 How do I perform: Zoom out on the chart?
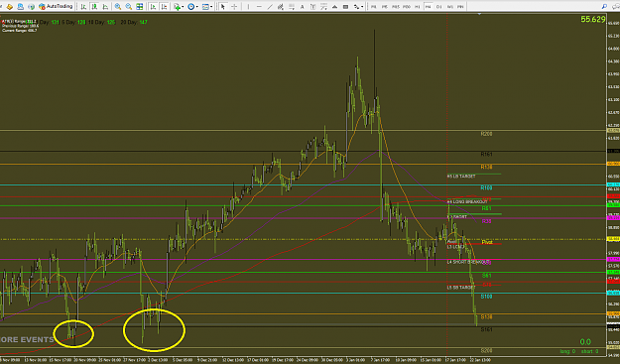pyautogui.click(x=129, y=7)
